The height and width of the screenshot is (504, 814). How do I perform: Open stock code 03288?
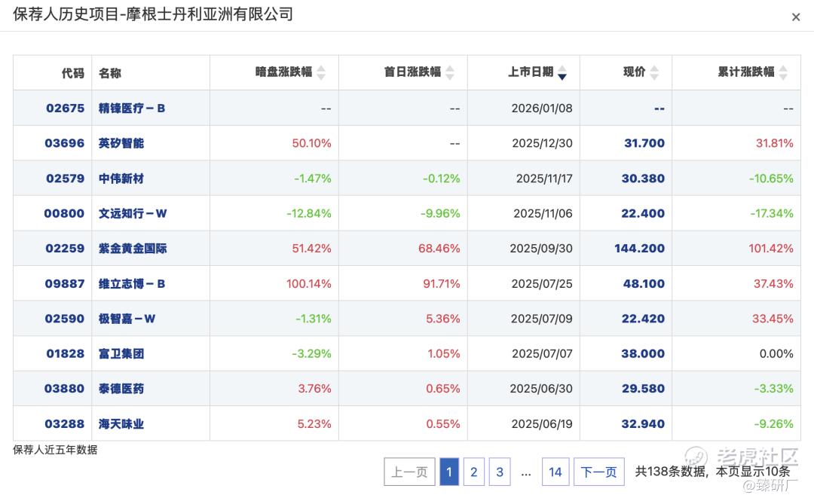coord(64,424)
